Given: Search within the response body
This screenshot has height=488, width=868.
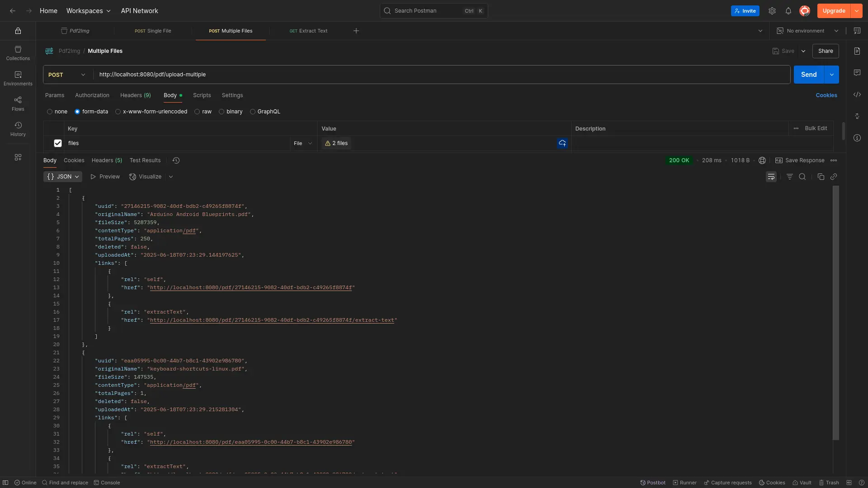Looking at the screenshot, I should (802, 177).
